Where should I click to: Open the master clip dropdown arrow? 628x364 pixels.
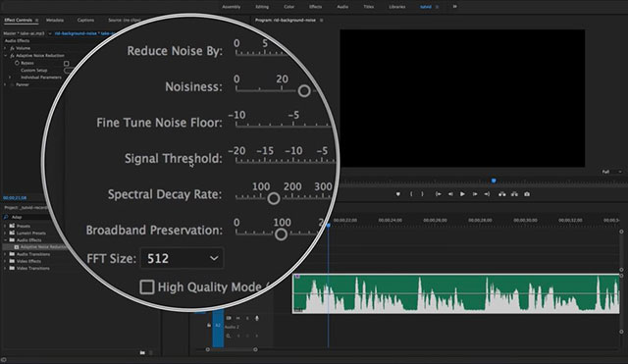[50, 33]
